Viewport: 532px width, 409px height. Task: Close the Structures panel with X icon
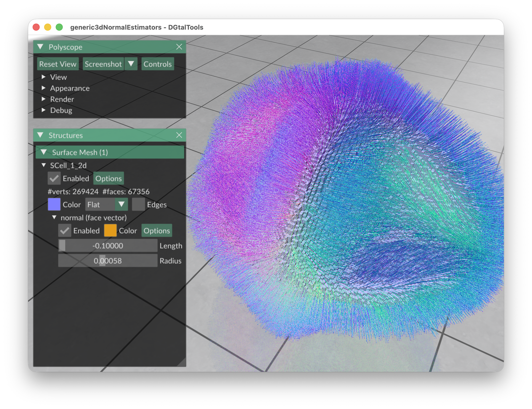point(179,135)
